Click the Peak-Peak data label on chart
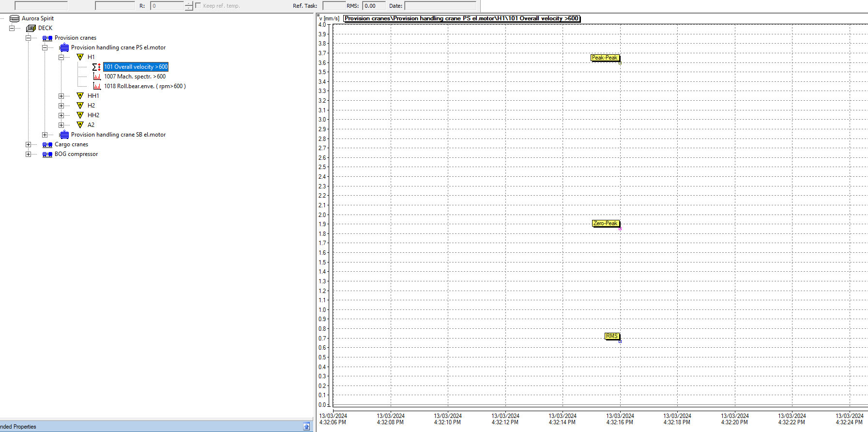868x432 pixels. 605,58
